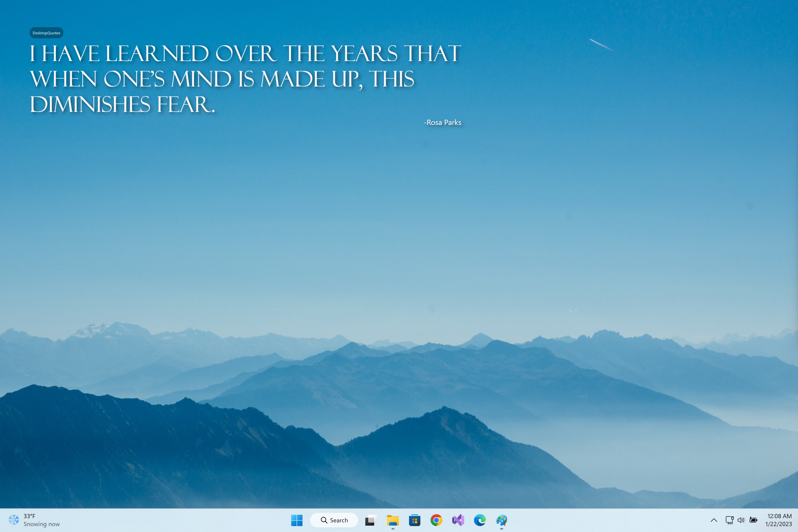Open File Explorer from the taskbar
This screenshot has height=532, width=798.
(392, 520)
